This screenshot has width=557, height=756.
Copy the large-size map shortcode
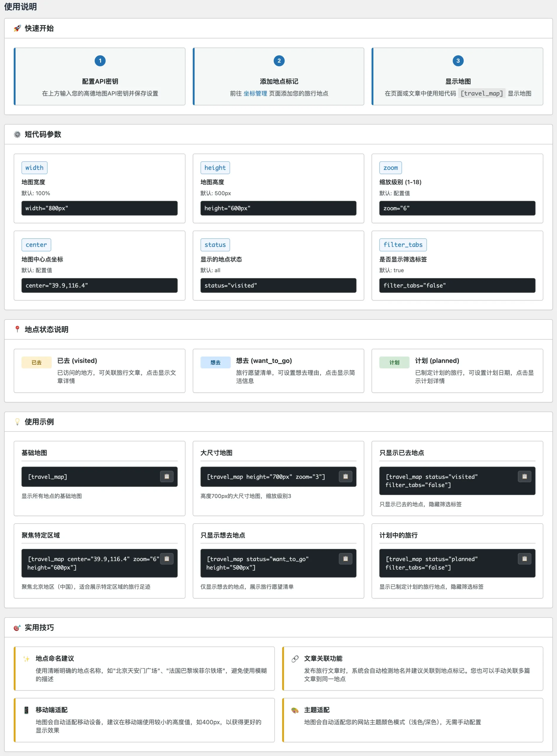[x=345, y=476]
